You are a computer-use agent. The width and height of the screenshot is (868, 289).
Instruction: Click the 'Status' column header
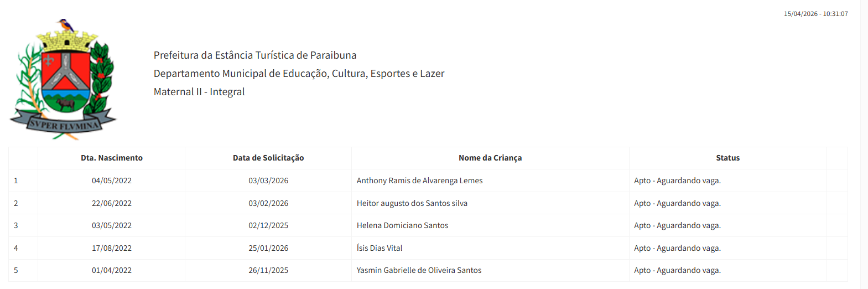[x=727, y=158]
